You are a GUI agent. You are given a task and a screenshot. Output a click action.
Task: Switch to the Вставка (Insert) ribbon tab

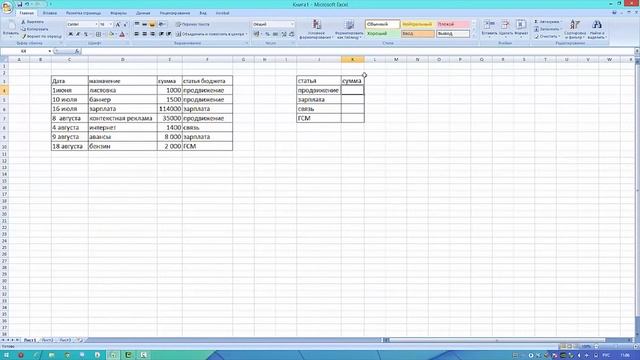(x=50, y=13)
